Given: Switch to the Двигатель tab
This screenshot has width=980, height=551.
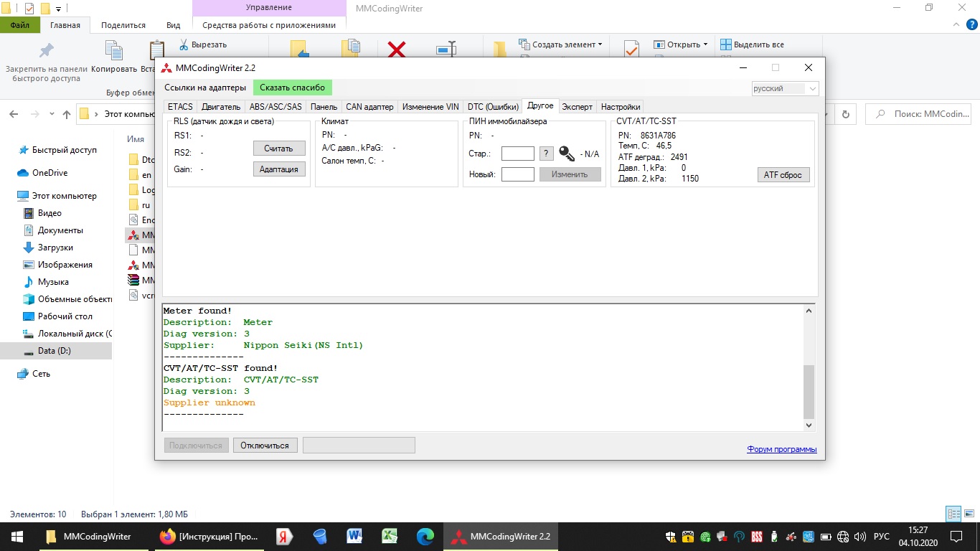Looking at the screenshot, I should (x=221, y=107).
